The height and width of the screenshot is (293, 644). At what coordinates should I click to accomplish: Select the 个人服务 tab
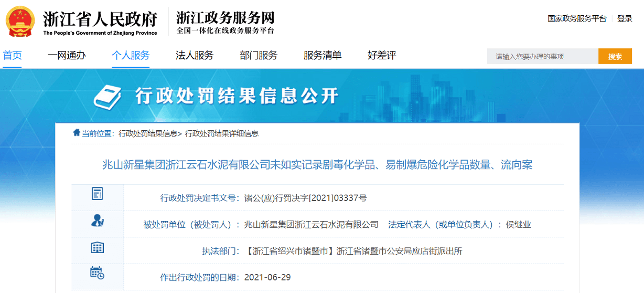click(x=131, y=56)
